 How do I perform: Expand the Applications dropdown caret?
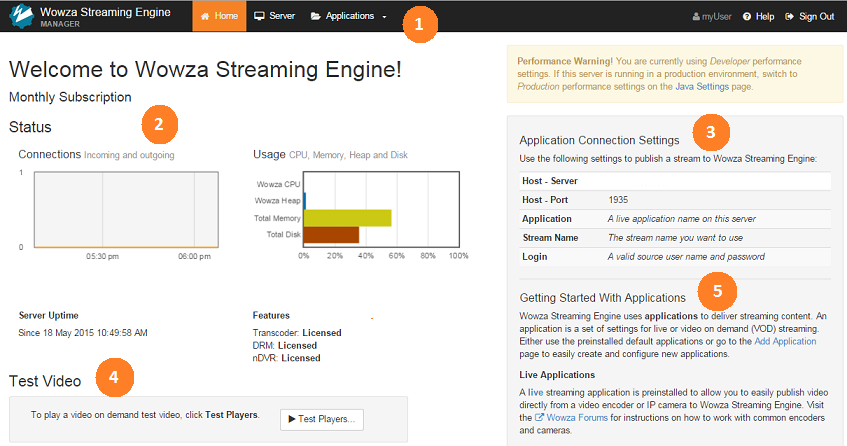pyautogui.click(x=384, y=17)
